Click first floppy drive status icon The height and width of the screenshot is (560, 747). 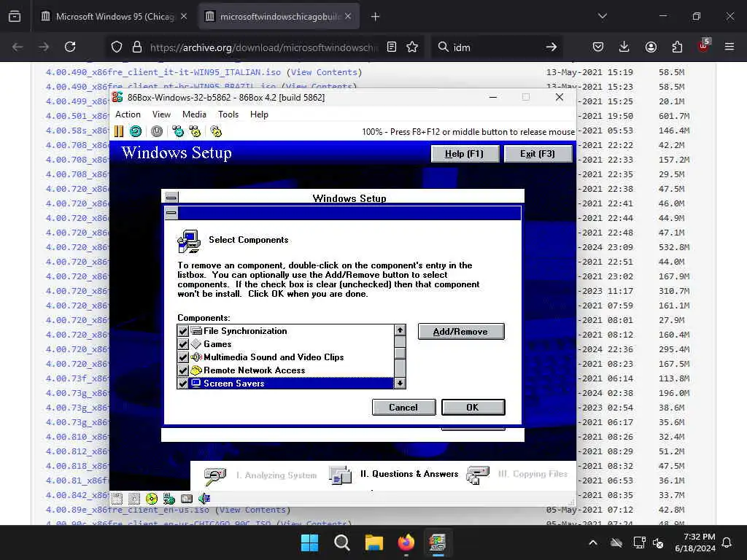pyautogui.click(x=117, y=499)
